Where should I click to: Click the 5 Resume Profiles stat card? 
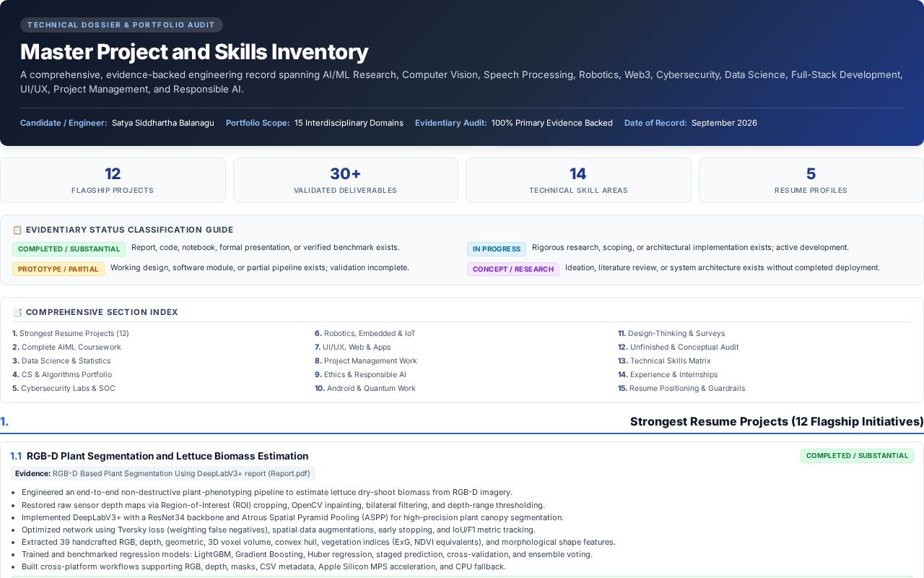click(811, 180)
